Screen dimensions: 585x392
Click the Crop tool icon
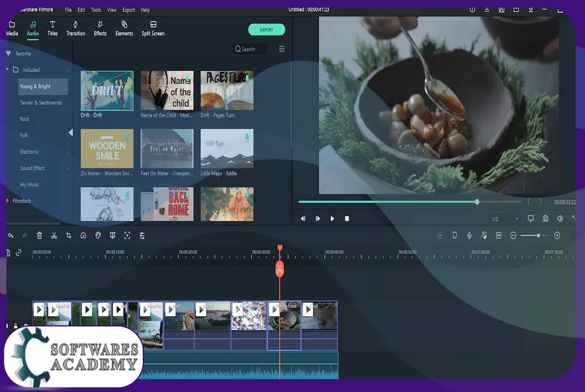tap(68, 235)
